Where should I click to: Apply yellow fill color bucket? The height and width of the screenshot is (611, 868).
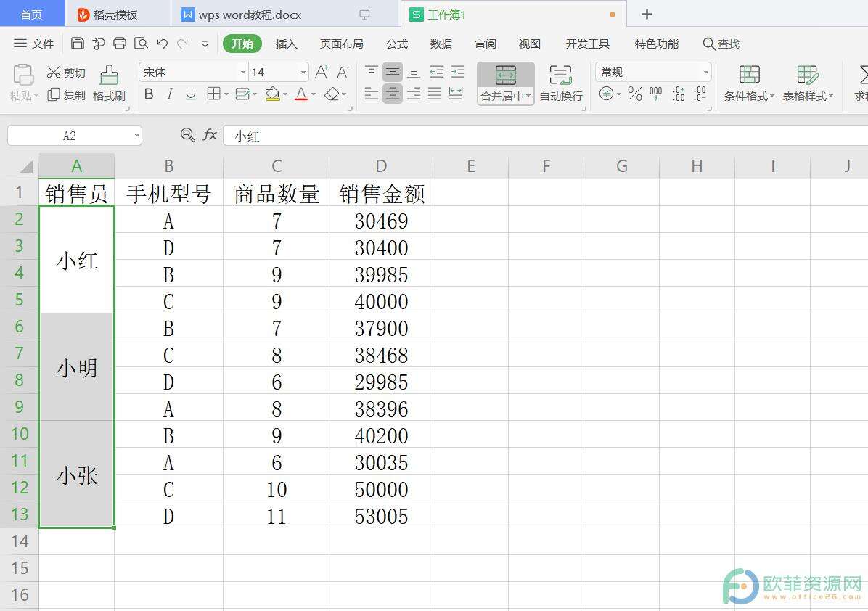(272, 94)
